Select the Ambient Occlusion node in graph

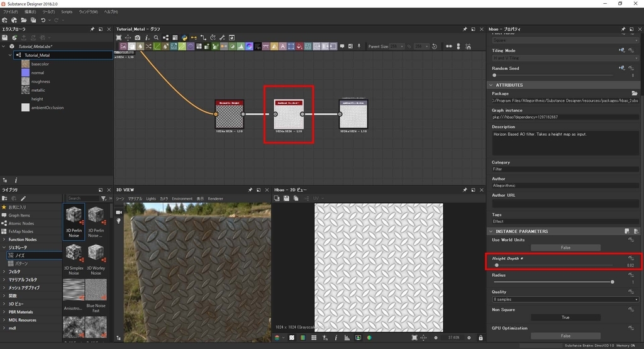click(289, 114)
